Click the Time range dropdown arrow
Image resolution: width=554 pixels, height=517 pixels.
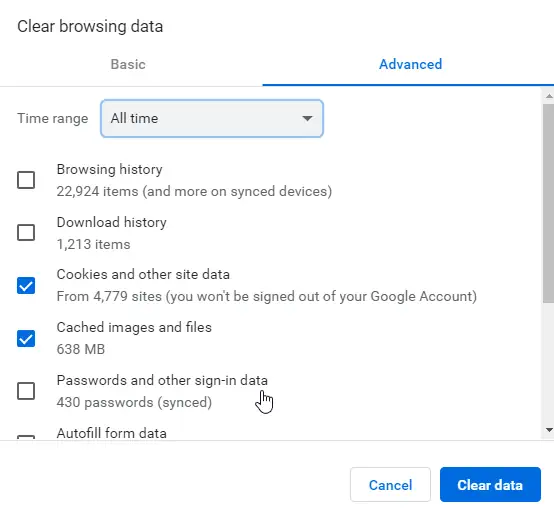307,118
